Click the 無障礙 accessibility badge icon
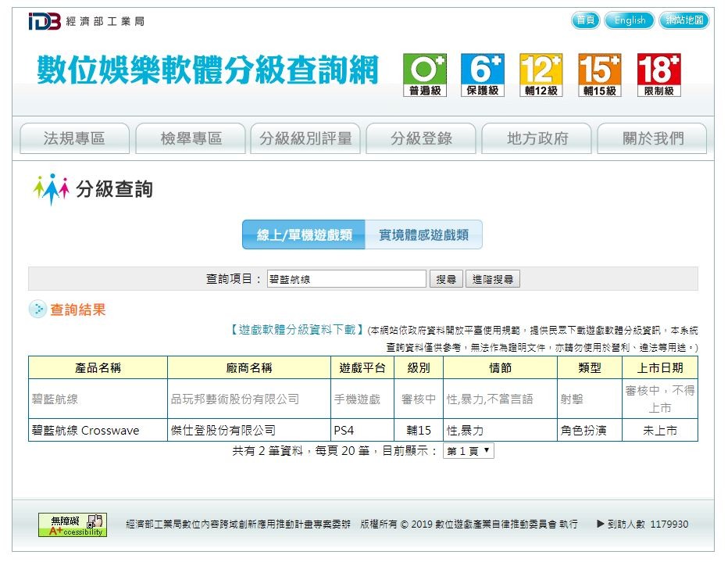This screenshot has height=562, width=728. point(73,524)
